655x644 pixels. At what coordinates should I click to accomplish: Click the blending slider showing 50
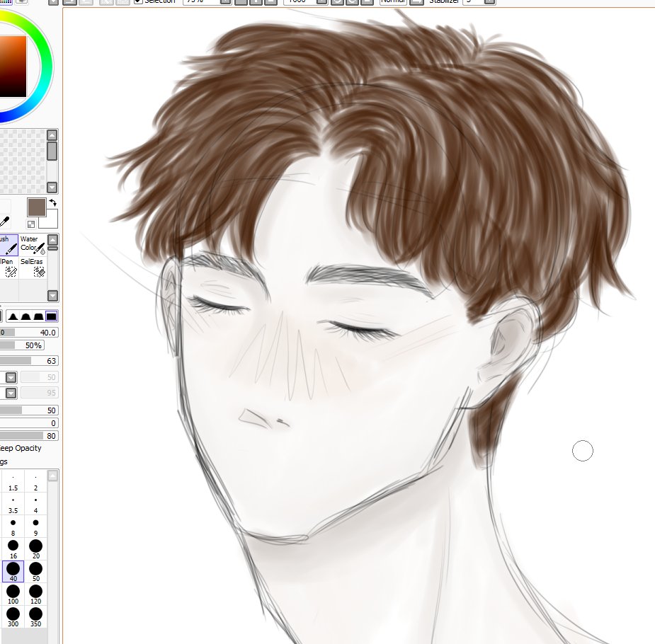click(x=29, y=410)
